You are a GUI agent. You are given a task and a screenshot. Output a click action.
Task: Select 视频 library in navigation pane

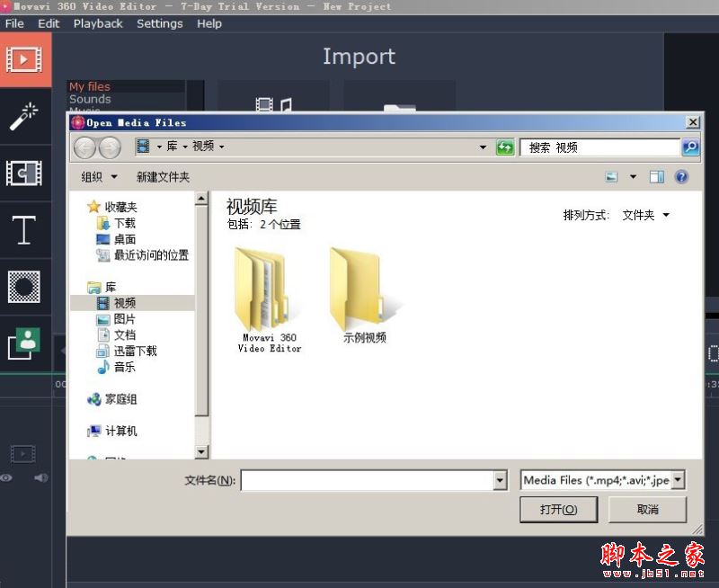pos(132,303)
